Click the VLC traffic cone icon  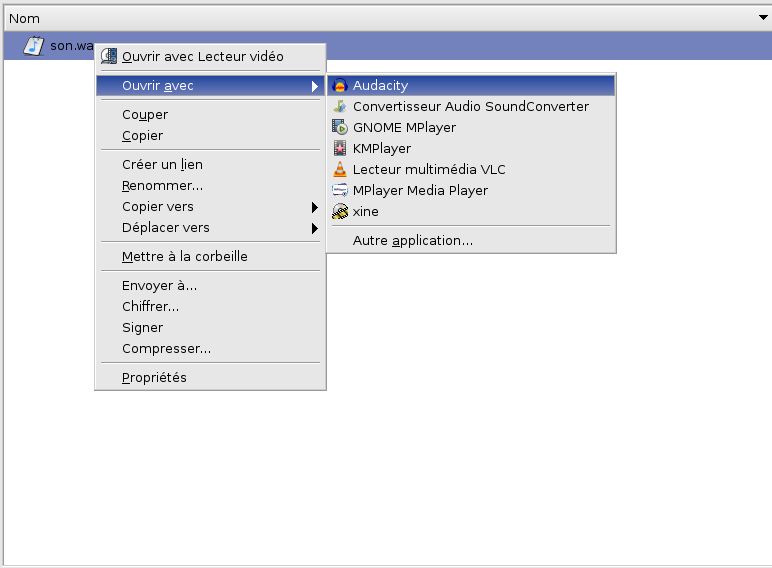(340, 170)
